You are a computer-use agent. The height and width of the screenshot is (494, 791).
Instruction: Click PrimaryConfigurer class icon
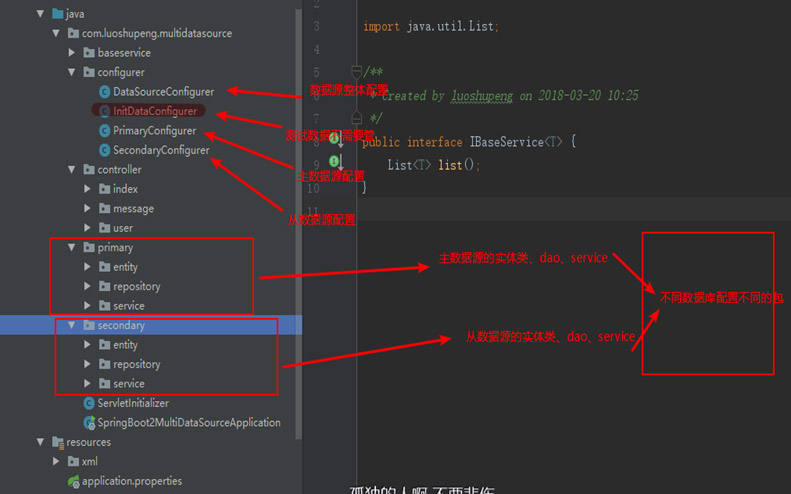coord(104,131)
